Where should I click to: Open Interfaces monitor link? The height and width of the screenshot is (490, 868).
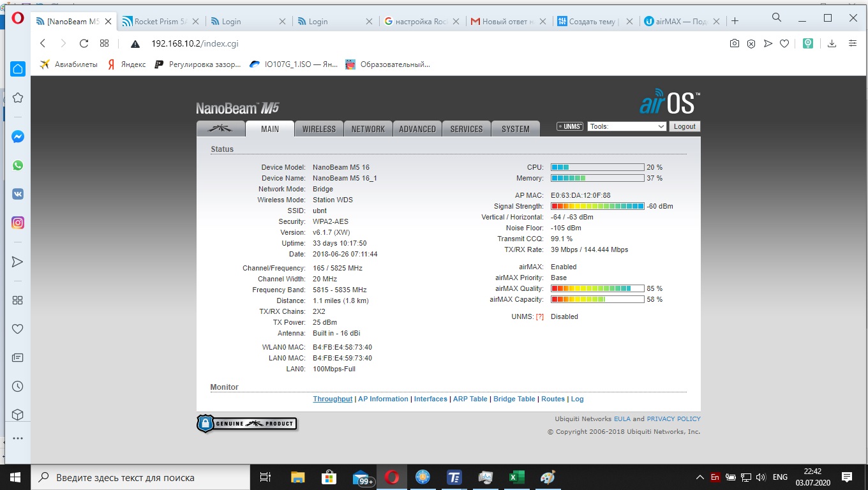[431, 399]
